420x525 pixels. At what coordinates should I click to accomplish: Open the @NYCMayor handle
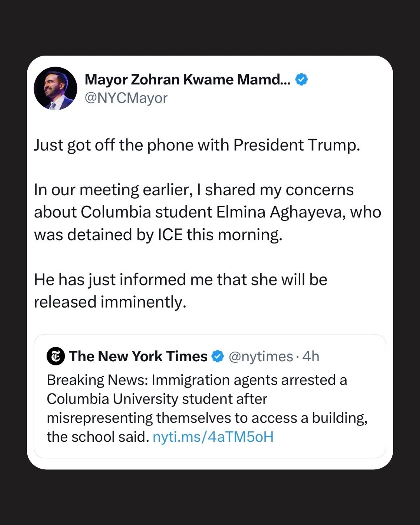pos(126,98)
